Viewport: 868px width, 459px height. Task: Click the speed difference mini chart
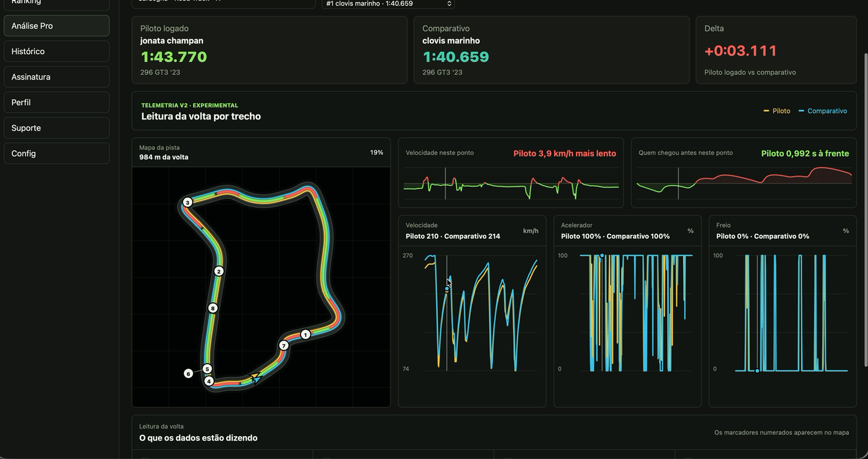click(511, 184)
